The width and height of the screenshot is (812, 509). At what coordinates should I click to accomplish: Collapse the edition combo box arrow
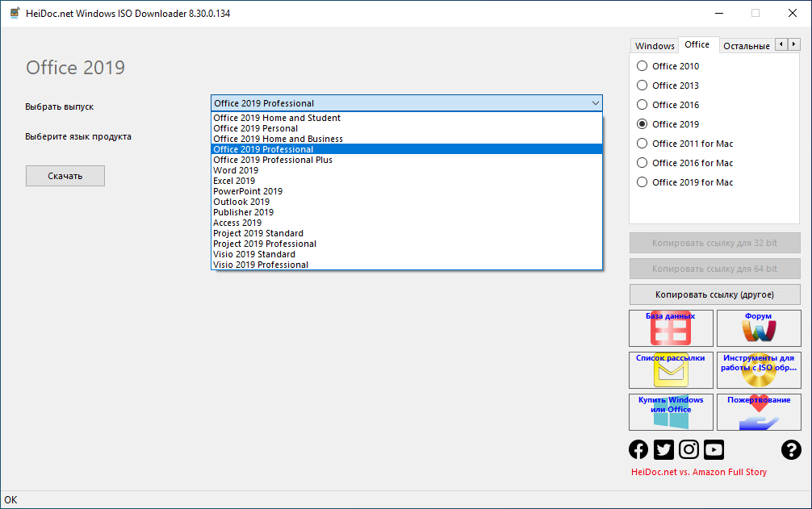click(595, 103)
